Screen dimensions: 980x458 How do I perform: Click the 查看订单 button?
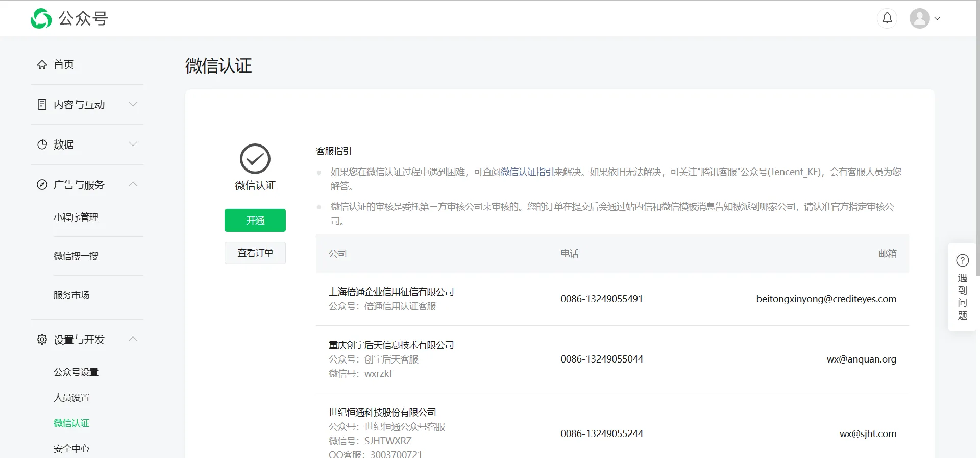tap(255, 253)
